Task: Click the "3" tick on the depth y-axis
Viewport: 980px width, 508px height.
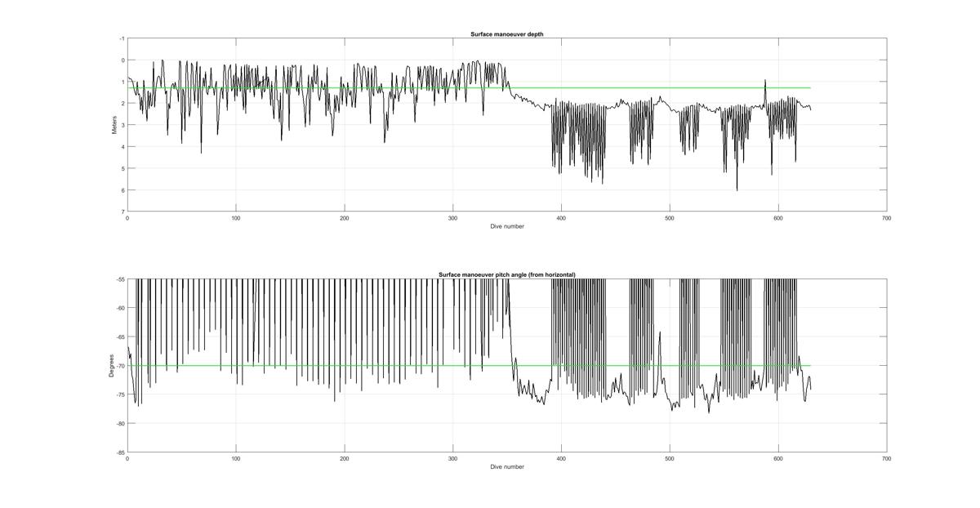Action: [x=122, y=125]
